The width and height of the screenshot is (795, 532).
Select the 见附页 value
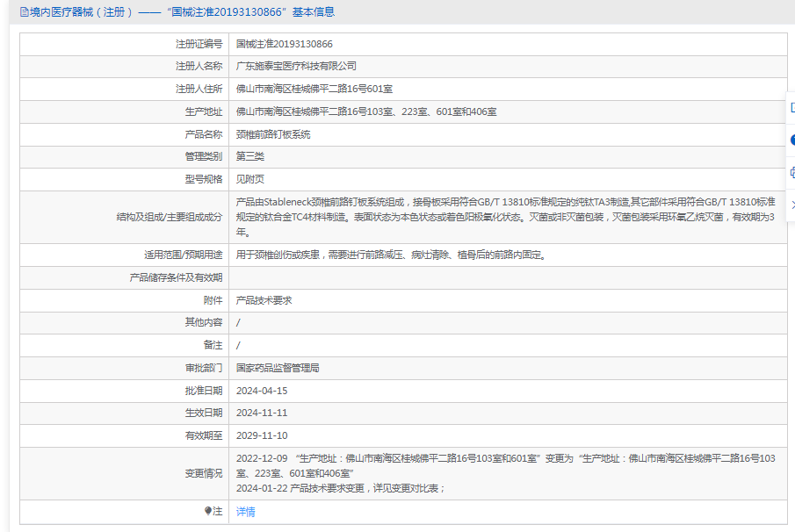tap(250, 179)
